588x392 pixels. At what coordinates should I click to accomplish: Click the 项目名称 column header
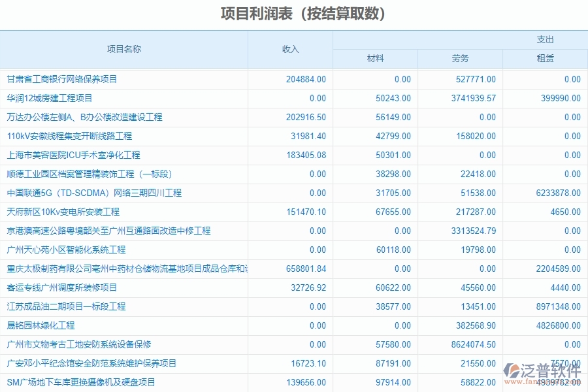click(x=124, y=48)
